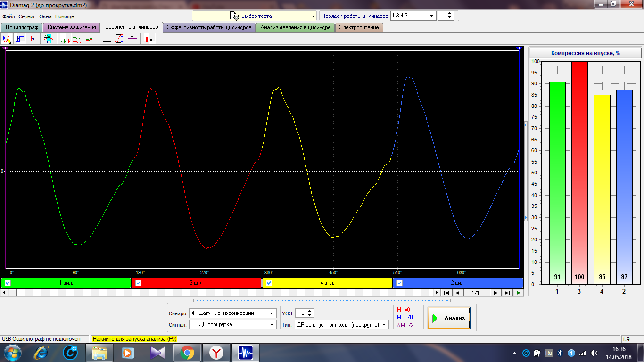
Task: Open Google Chrome from the taskbar
Action: pos(187,353)
